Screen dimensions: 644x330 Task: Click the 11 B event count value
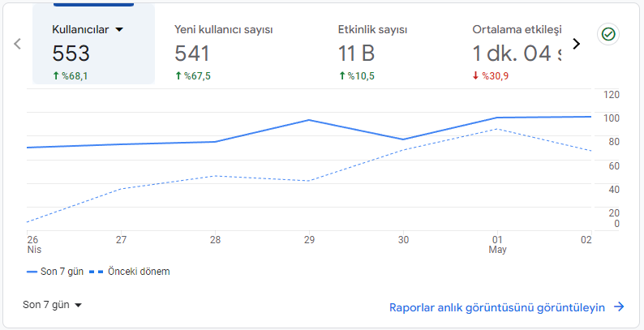click(x=356, y=54)
